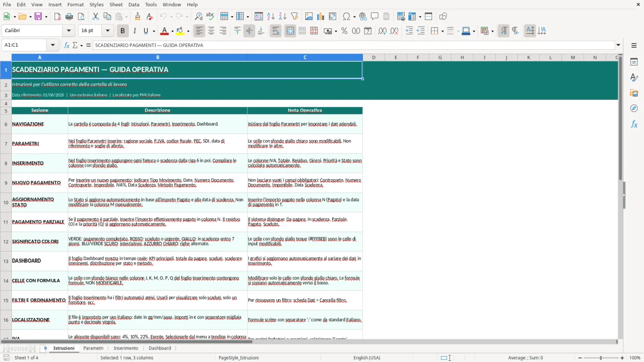Export directly as PDF
This screenshot has height=362, width=644.
point(57,17)
